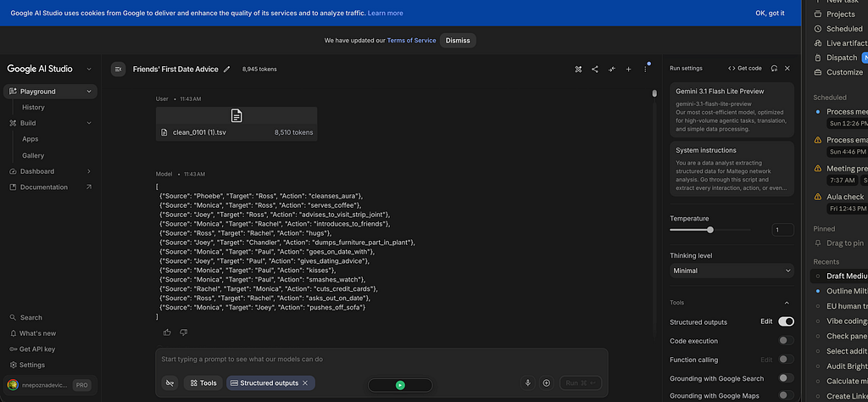Expand the Dashboard section chevron

(x=88, y=171)
